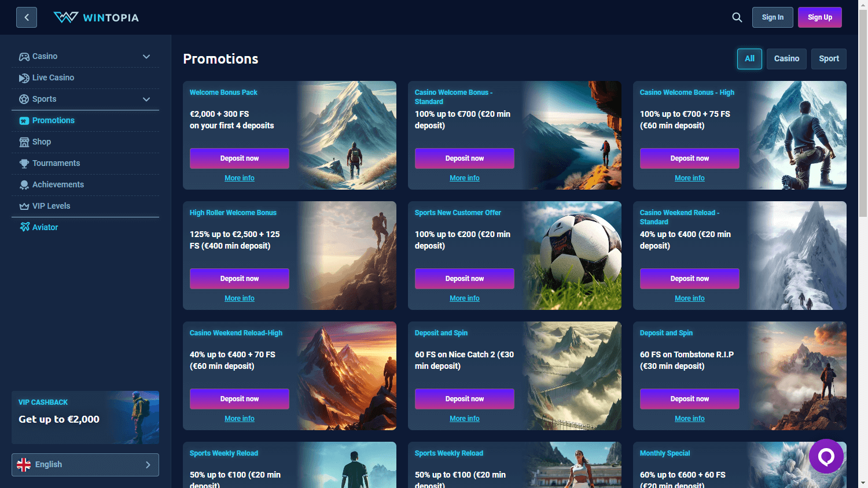Click the Shop storefront icon

pyautogui.click(x=24, y=142)
